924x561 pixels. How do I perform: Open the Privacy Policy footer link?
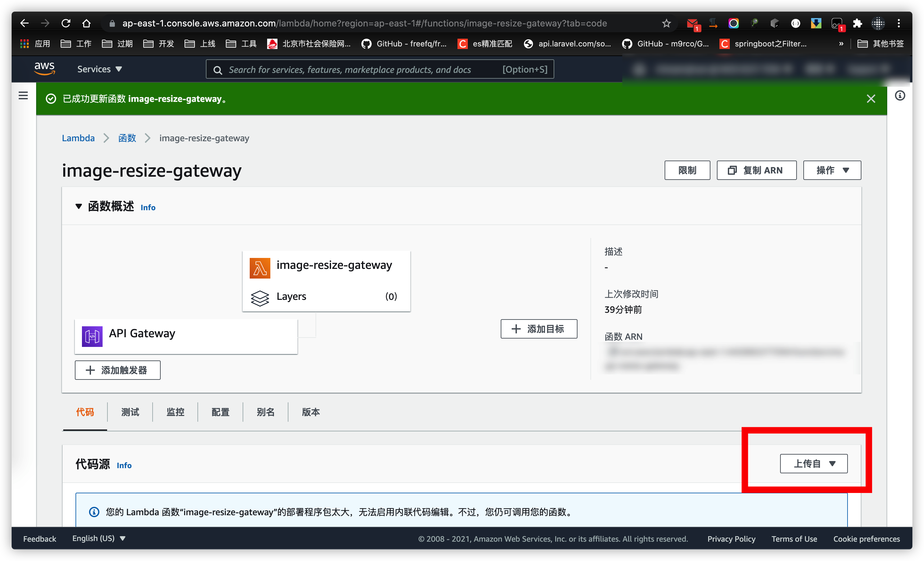coord(731,538)
